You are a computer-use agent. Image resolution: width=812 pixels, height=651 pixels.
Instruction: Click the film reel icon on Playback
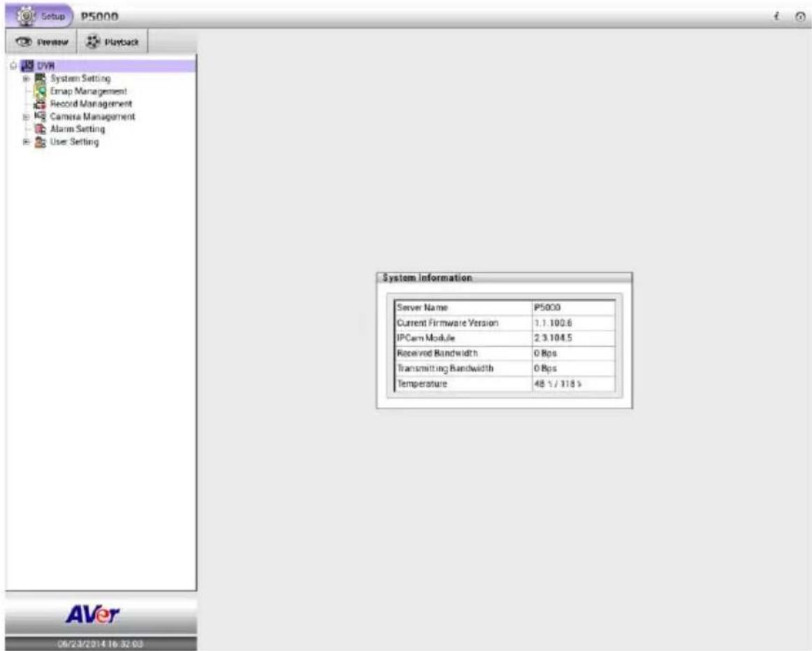coord(93,41)
